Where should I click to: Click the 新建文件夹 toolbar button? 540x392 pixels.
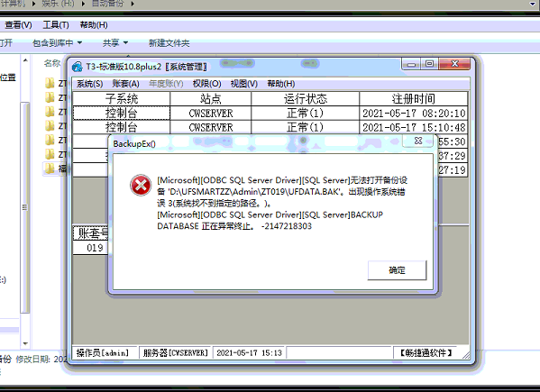[169, 43]
